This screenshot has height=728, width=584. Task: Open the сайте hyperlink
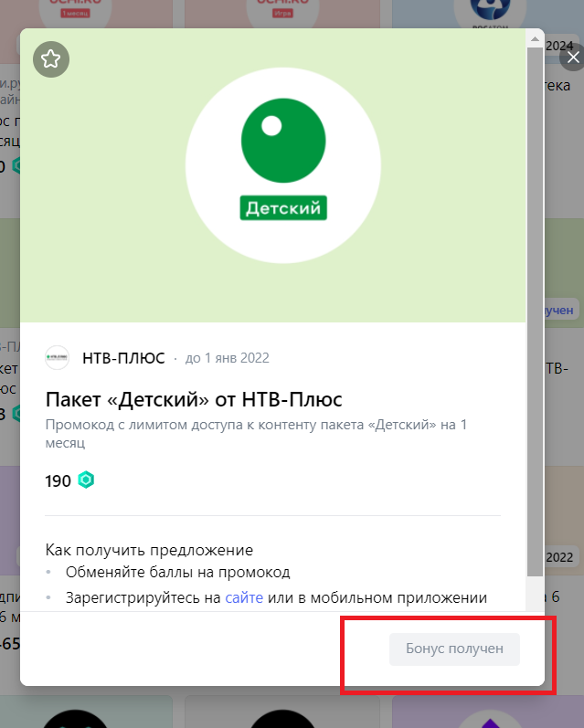244,597
